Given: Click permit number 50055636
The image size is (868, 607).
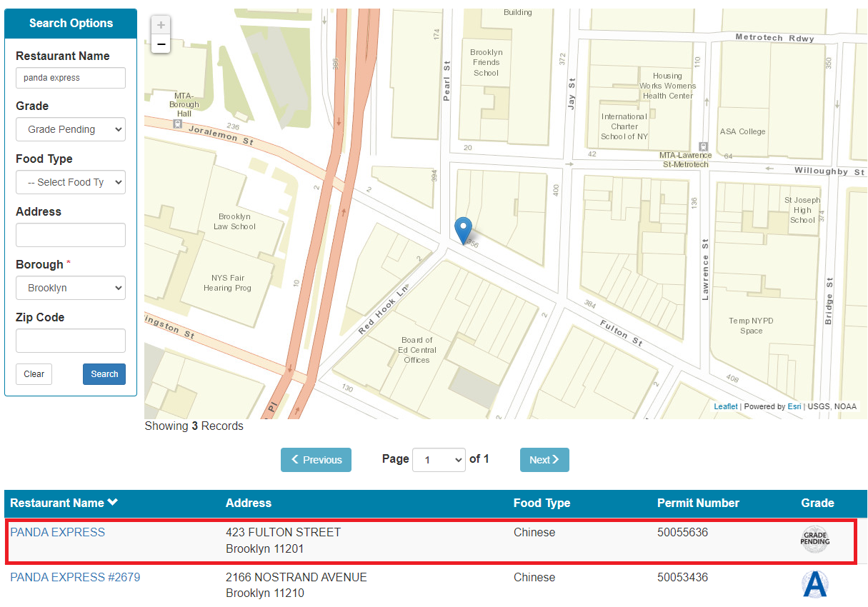Looking at the screenshot, I should [x=682, y=532].
